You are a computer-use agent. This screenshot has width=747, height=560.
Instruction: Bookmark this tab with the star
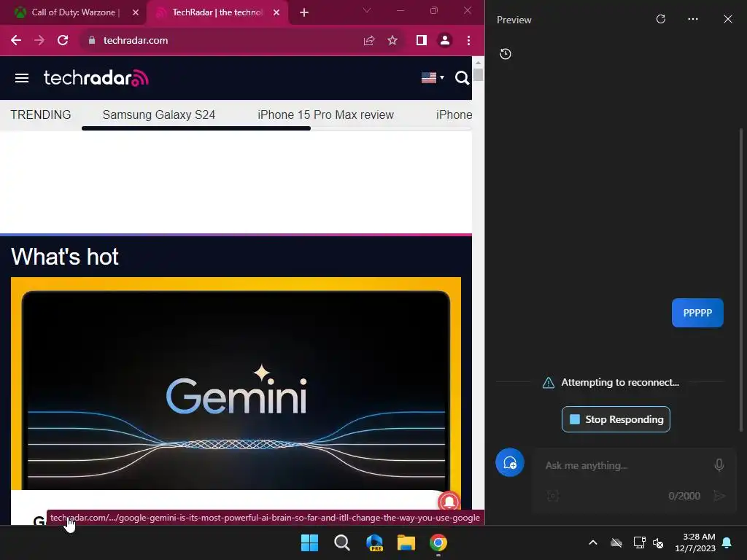(x=392, y=41)
